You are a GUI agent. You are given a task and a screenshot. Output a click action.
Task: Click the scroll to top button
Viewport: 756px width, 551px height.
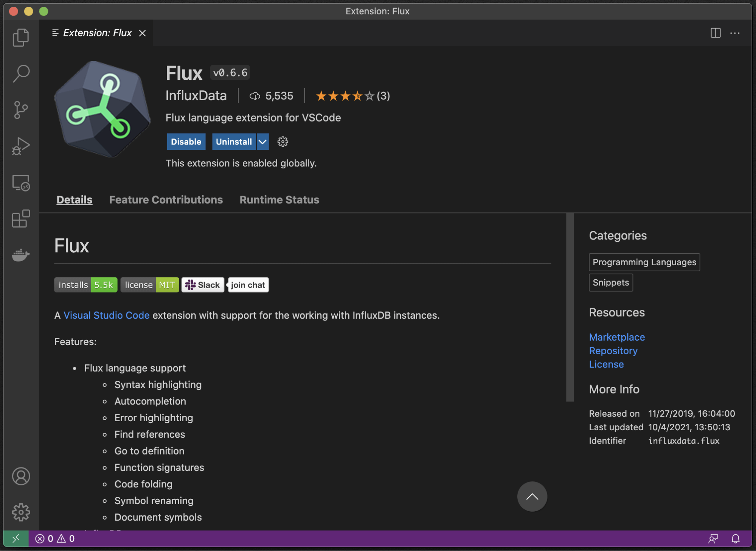coord(532,497)
